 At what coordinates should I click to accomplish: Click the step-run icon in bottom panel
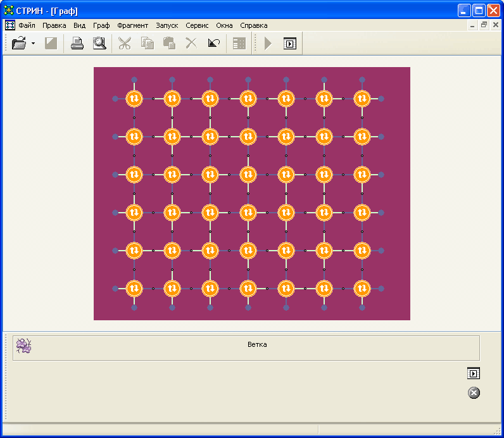(x=474, y=373)
